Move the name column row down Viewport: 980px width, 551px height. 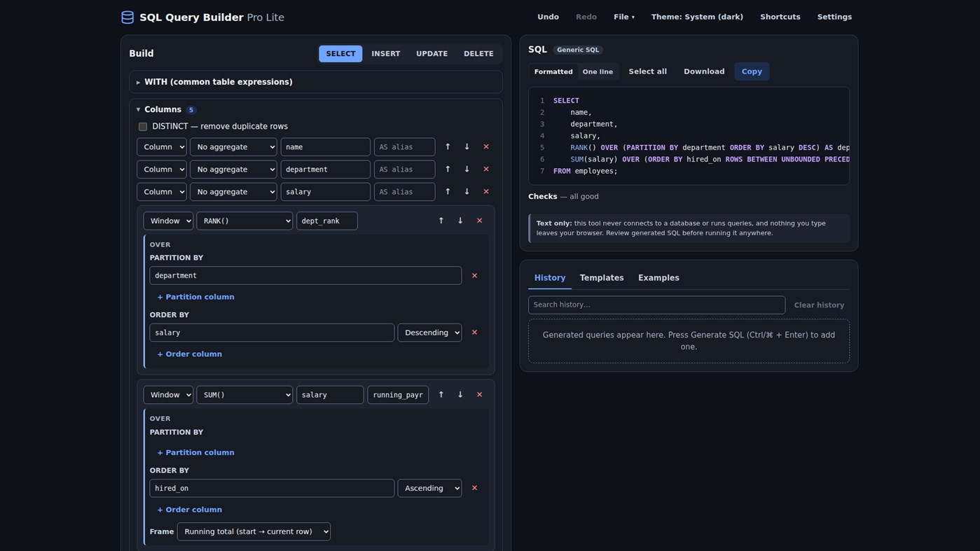[467, 147]
